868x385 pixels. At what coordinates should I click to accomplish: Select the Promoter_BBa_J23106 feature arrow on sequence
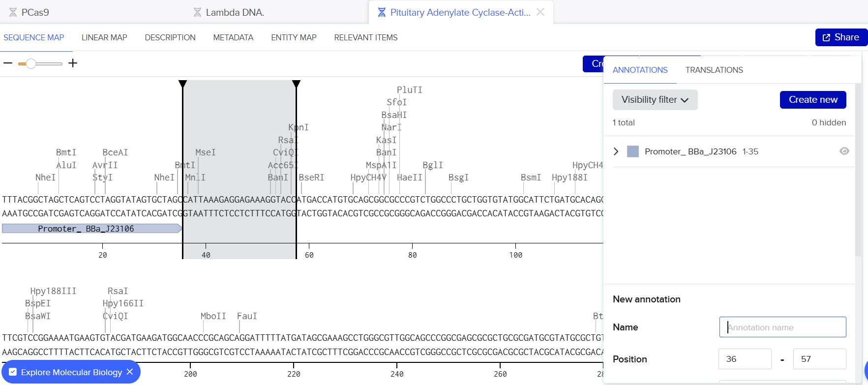tap(91, 229)
